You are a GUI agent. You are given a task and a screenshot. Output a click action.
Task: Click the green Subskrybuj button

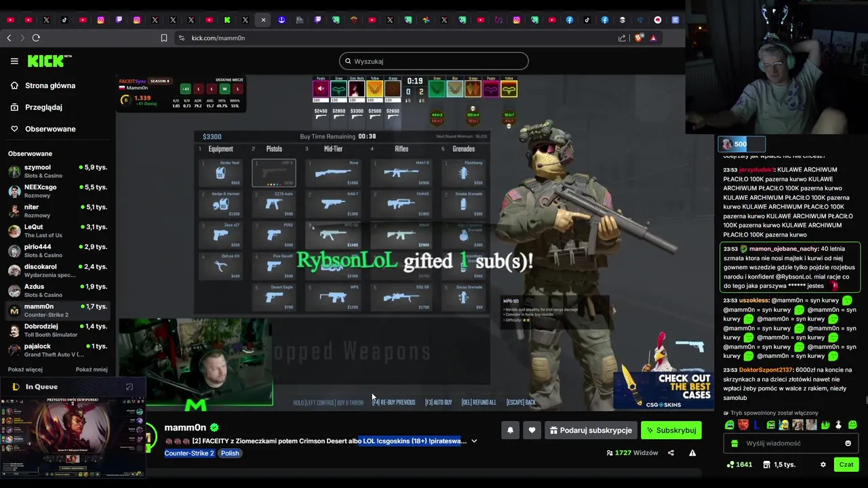tap(671, 430)
